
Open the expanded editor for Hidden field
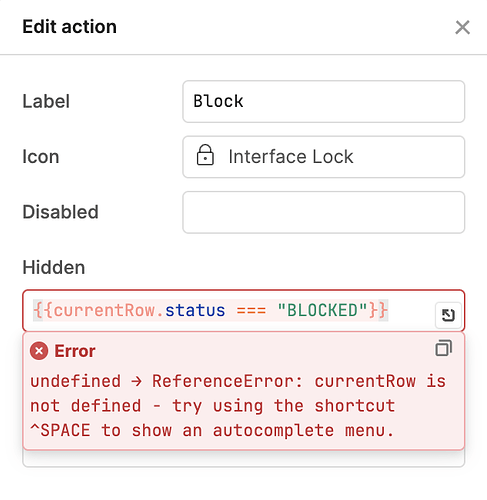coord(448,315)
